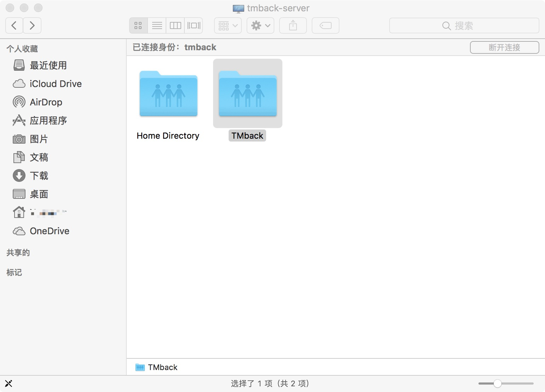Click the edit tags icon
The width and height of the screenshot is (545, 392).
pyautogui.click(x=326, y=25)
